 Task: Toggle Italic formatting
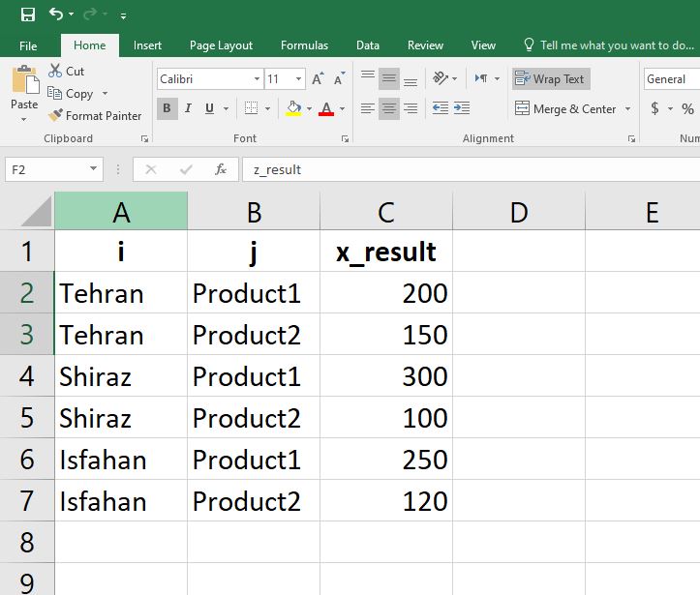(188, 108)
